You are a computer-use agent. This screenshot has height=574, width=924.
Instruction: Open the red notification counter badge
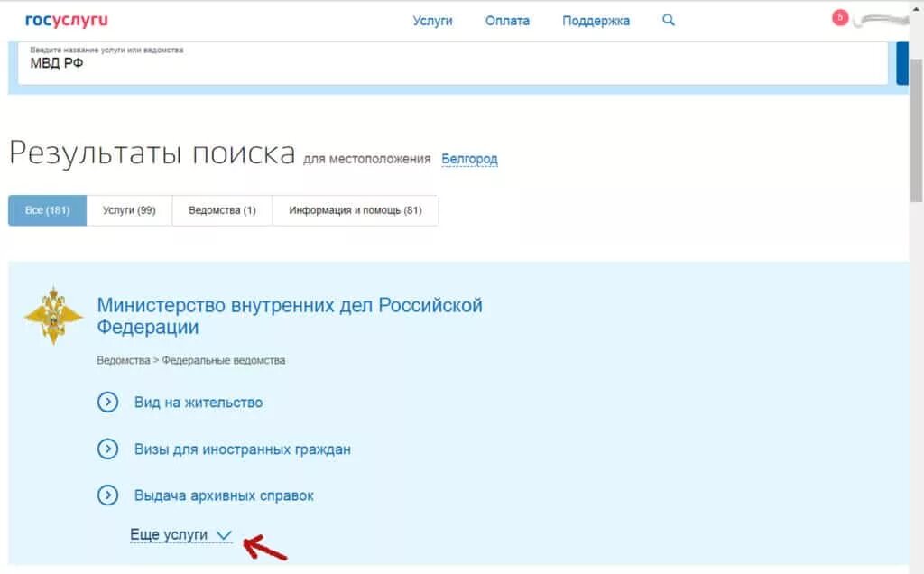(x=840, y=18)
